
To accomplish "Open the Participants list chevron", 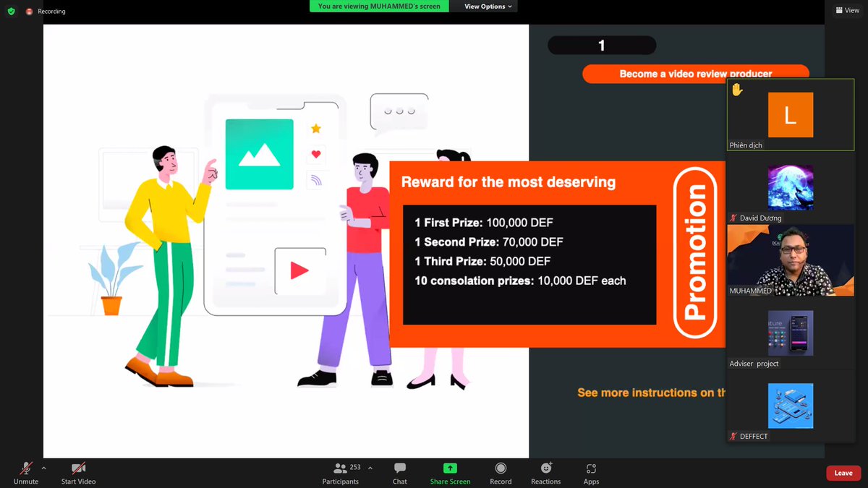I will (x=370, y=466).
